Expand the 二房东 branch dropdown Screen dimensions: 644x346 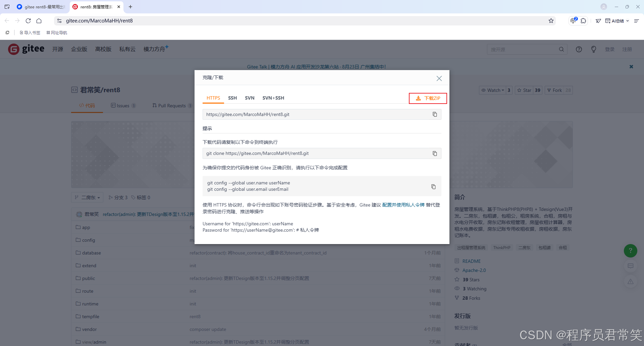87,197
